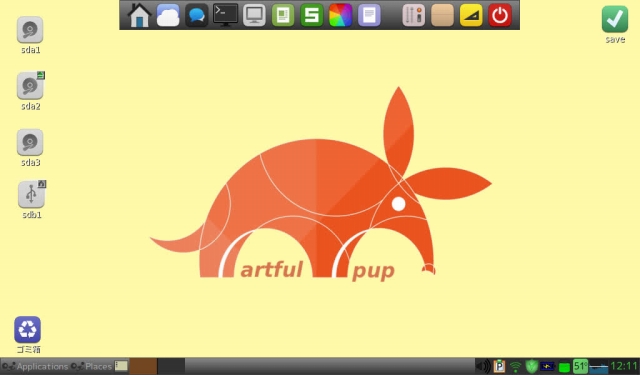Click the green save checkmark icon

[615, 19]
